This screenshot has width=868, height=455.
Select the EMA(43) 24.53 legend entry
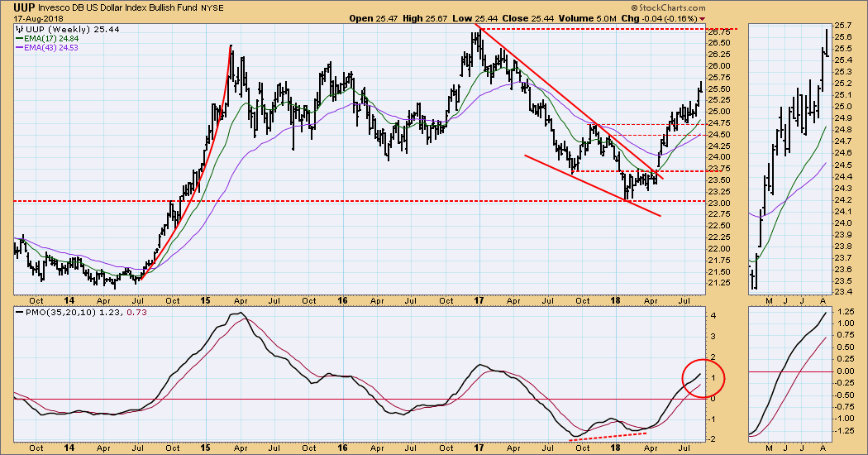click(48, 48)
